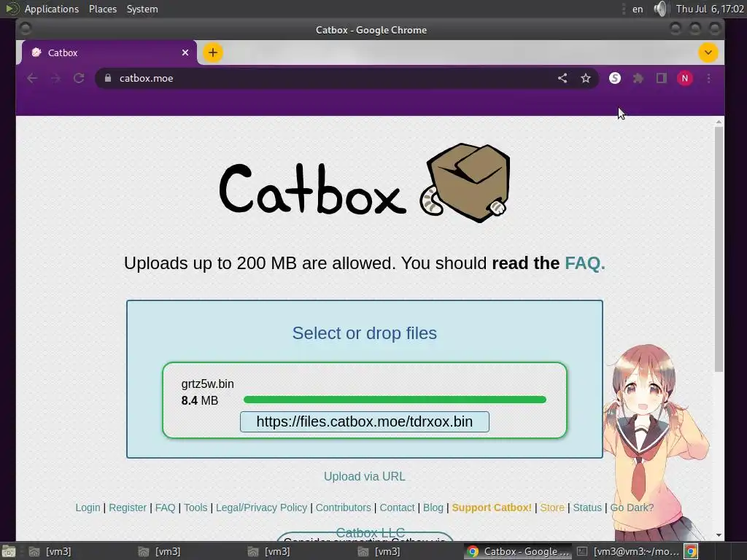
Task: Open the footer FAQ link
Action: click(166, 507)
